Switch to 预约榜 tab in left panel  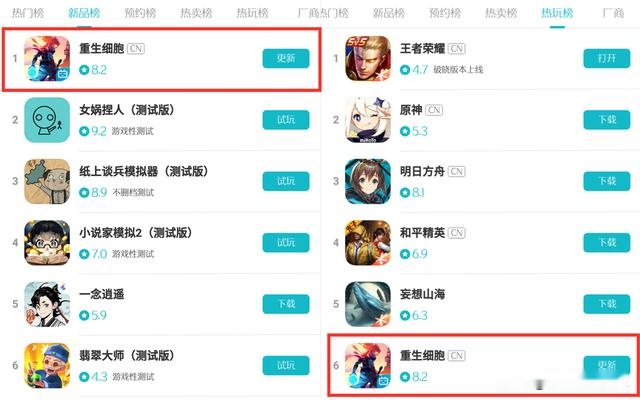coord(140,13)
